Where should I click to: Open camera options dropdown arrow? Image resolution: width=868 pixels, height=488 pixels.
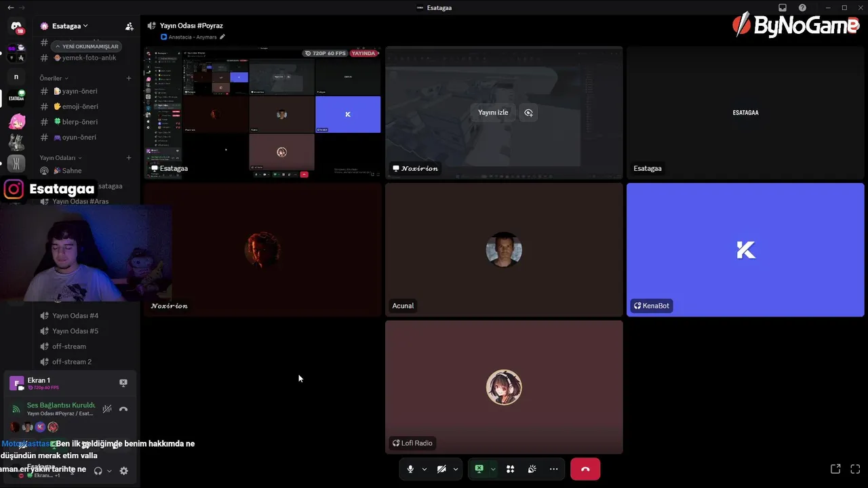pos(456,469)
